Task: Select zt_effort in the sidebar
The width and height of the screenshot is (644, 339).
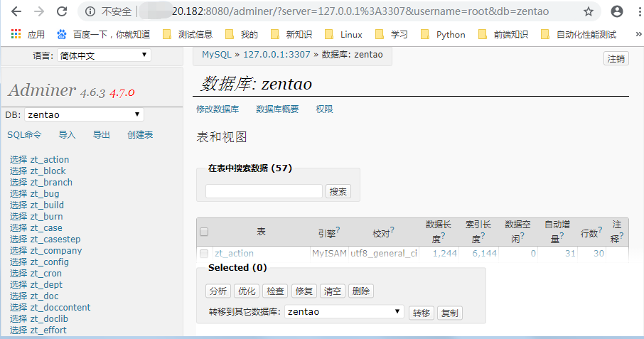Action: (48, 330)
